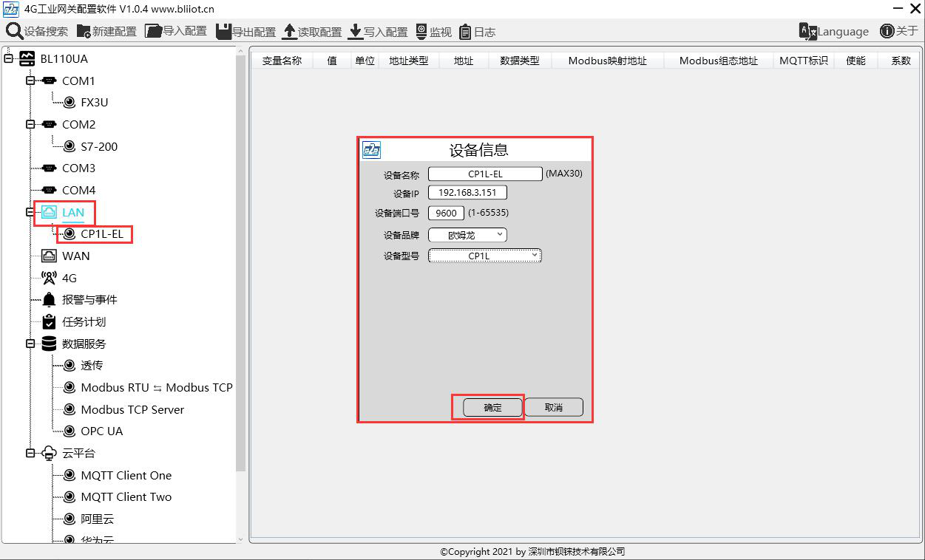Select the 透传 transparent transmission item
Screen dimensions: 925x560
coord(92,366)
